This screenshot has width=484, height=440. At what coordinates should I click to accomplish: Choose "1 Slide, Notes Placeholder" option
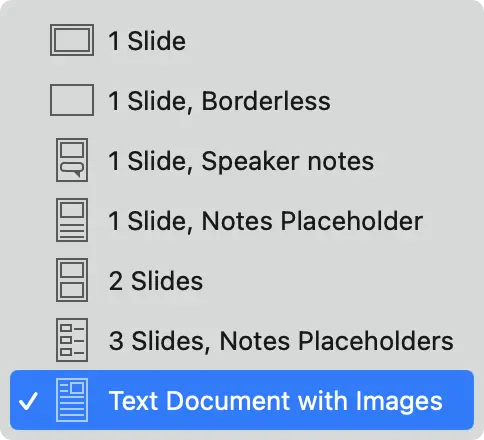(242, 220)
